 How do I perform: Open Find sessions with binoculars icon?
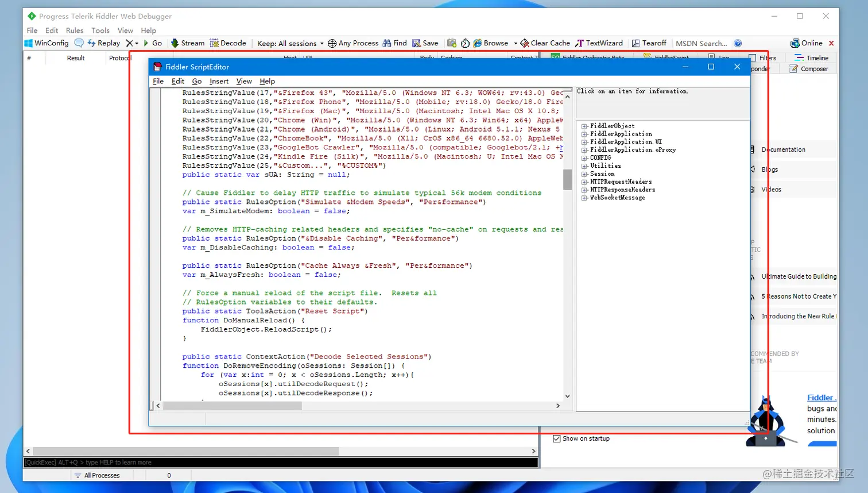394,43
